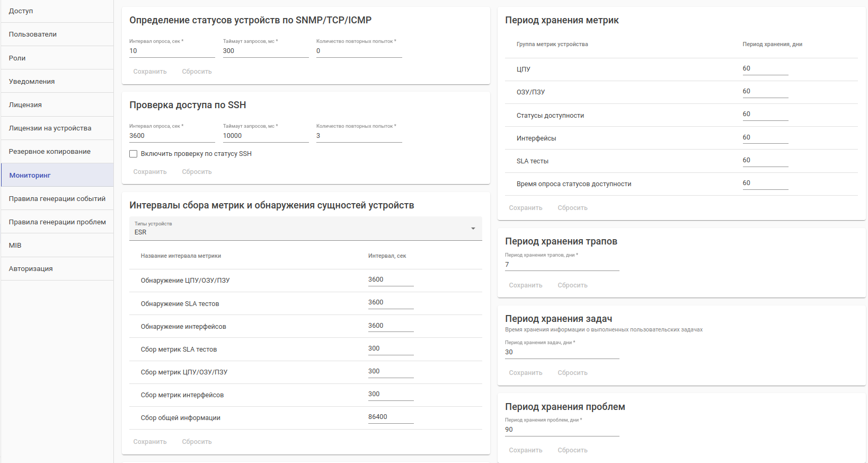Click the tasks retention days field

click(562, 352)
